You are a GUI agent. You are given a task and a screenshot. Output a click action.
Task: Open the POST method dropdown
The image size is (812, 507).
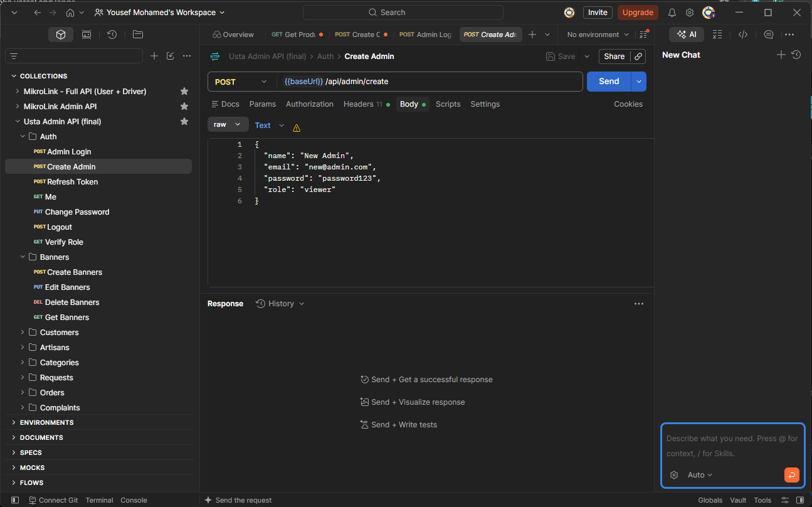(x=241, y=82)
